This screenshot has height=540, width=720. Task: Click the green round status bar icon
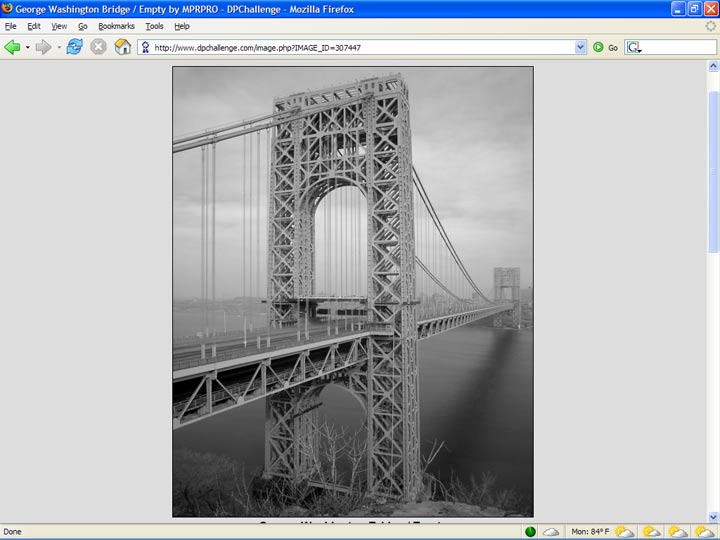tap(530, 532)
